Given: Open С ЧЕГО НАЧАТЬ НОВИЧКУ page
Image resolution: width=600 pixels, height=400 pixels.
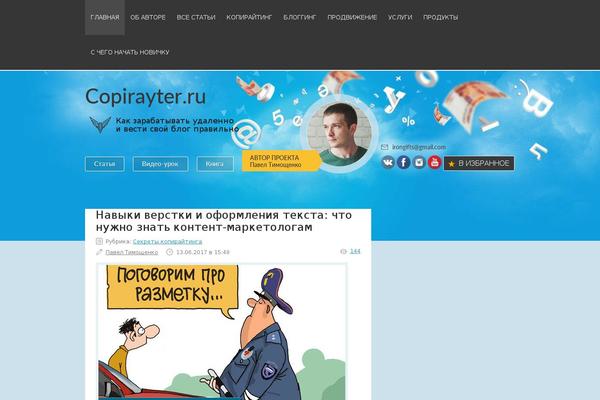Looking at the screenshot, I should click(x=130, y=52).
